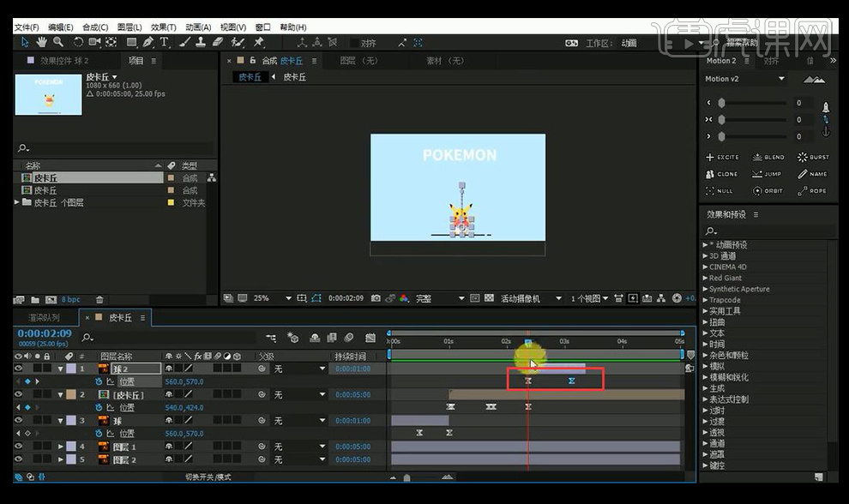This screenshot has height=504, width=849.
Task: Click the BLEND button in Motion panel
Action: (x=768, y=157)
